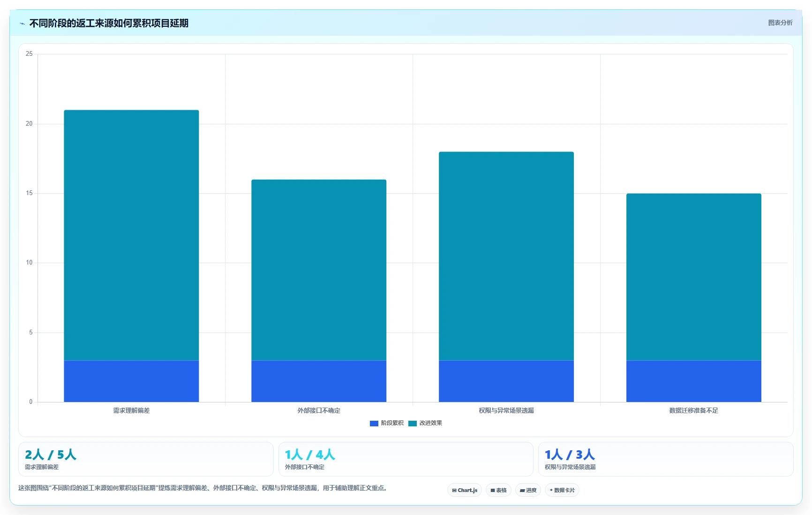Click the small icon before the chart title
Viewport: 812px width, 515px height.
22,23
